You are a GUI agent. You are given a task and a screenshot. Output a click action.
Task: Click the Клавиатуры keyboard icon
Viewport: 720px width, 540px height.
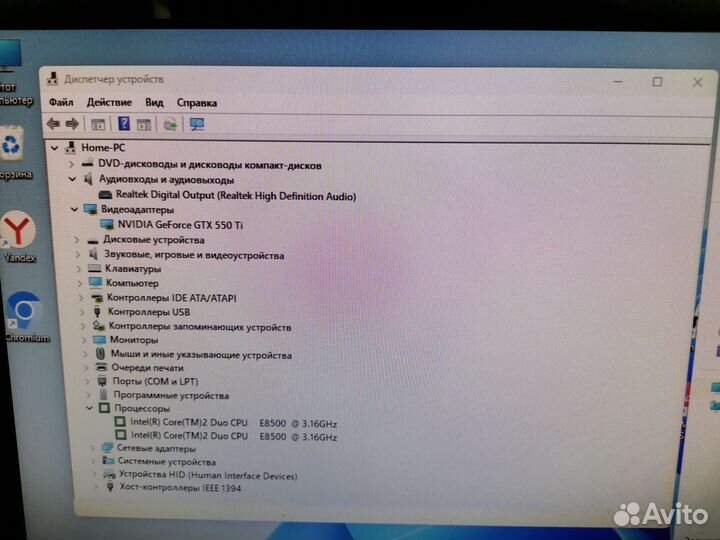[x=95, y=268]
